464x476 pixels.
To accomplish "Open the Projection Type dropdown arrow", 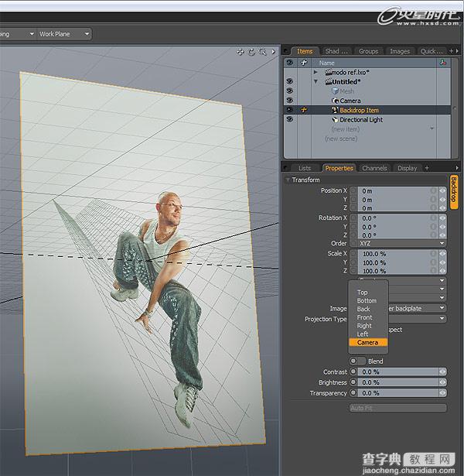I will click(x=442, y=318).
